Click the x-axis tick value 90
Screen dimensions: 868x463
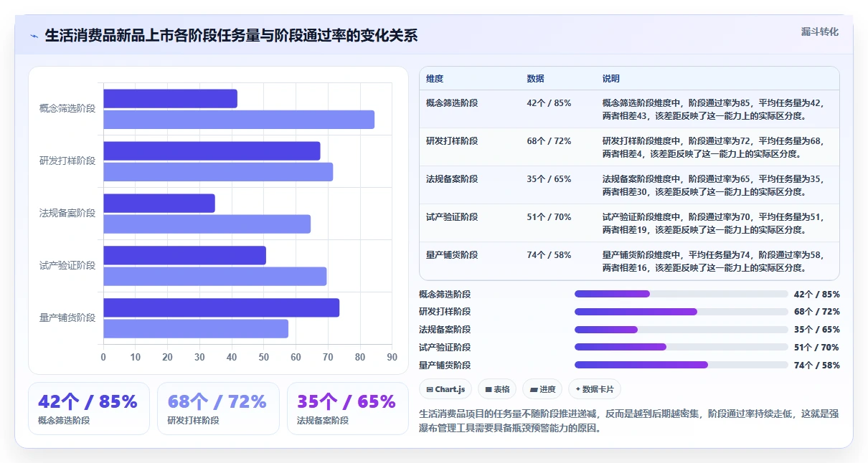pyautogui.click(x=392, y=358)
